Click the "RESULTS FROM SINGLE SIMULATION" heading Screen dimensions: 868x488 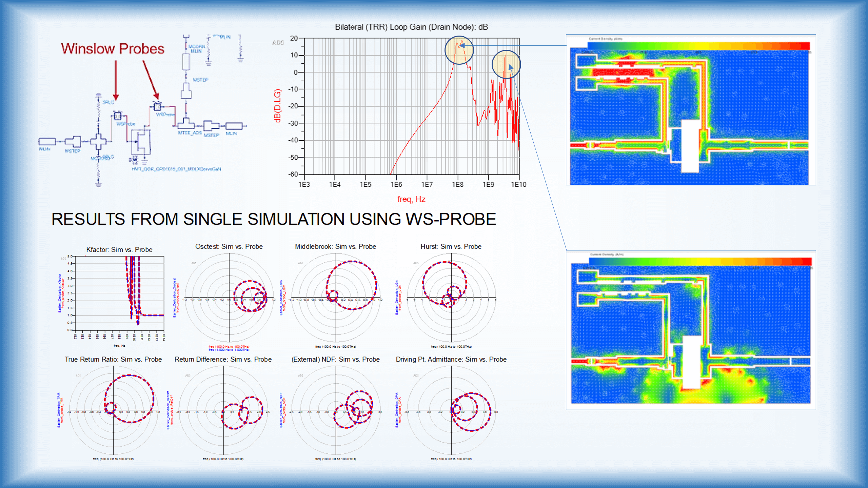click(274, 219)
